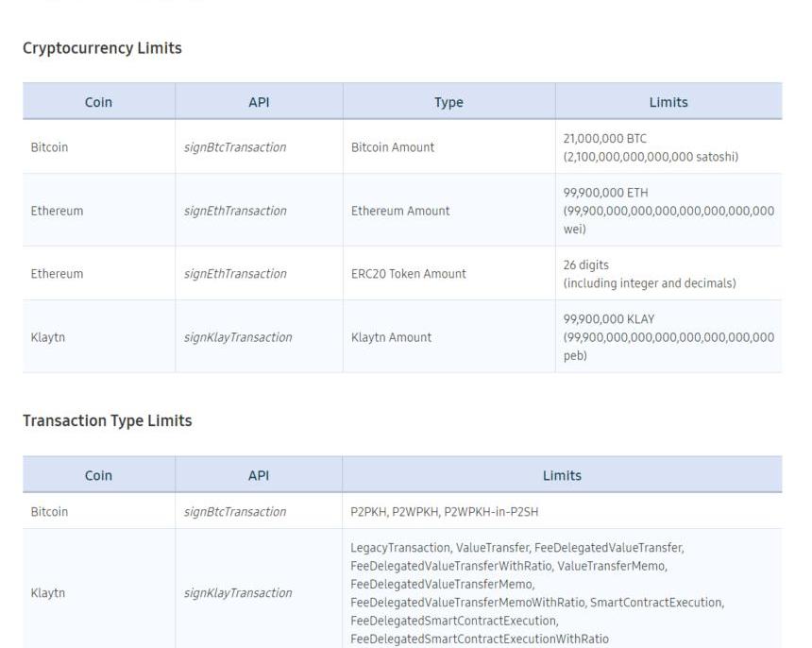Image resolution: width=812 pixels, height=648 pixels.
Task: Click Coin header in Cryptocurrency Limits table
Action: coord(98,102)
